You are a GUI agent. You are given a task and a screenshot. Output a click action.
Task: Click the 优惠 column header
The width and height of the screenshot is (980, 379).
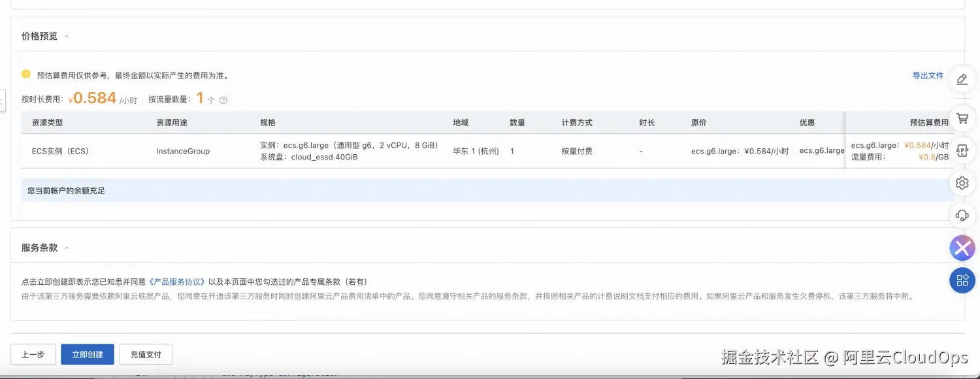coord(808,123)
